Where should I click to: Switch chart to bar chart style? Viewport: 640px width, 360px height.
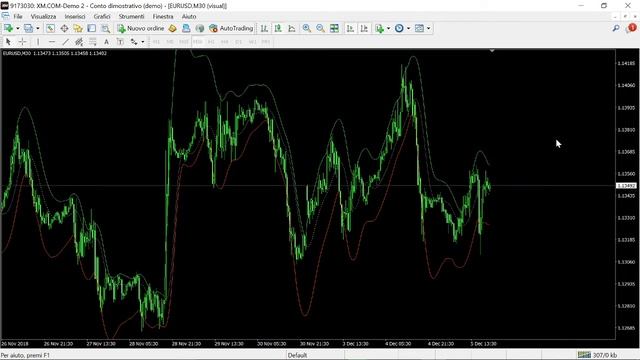coord(264,28)
